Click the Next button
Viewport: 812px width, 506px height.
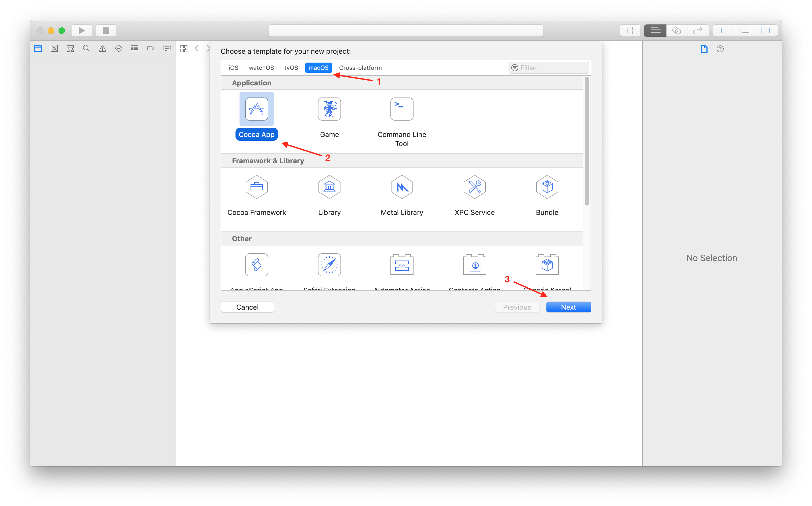point(568,307)
